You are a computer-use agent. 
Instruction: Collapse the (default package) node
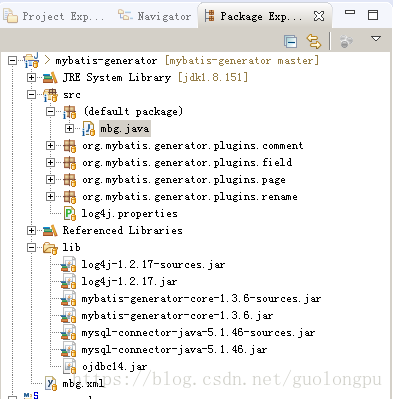click(x=50, y=111)
